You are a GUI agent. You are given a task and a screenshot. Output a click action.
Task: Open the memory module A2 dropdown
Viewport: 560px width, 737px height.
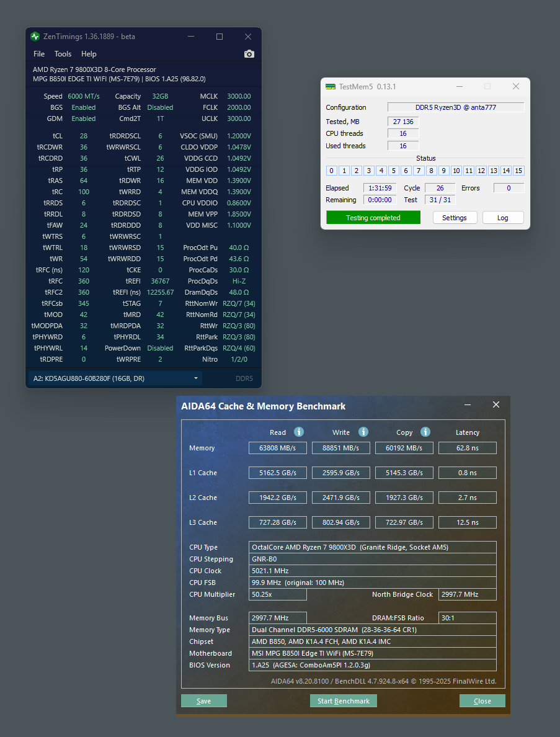coord(115,378)
